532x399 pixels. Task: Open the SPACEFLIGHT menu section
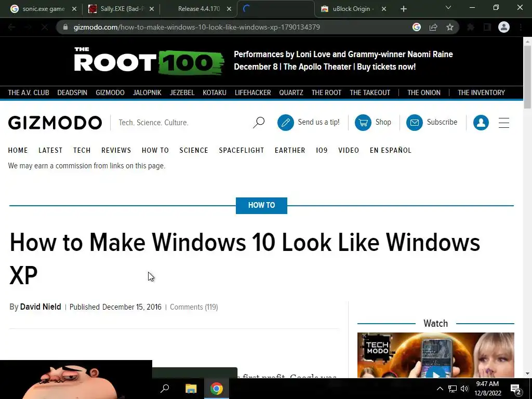241,150
